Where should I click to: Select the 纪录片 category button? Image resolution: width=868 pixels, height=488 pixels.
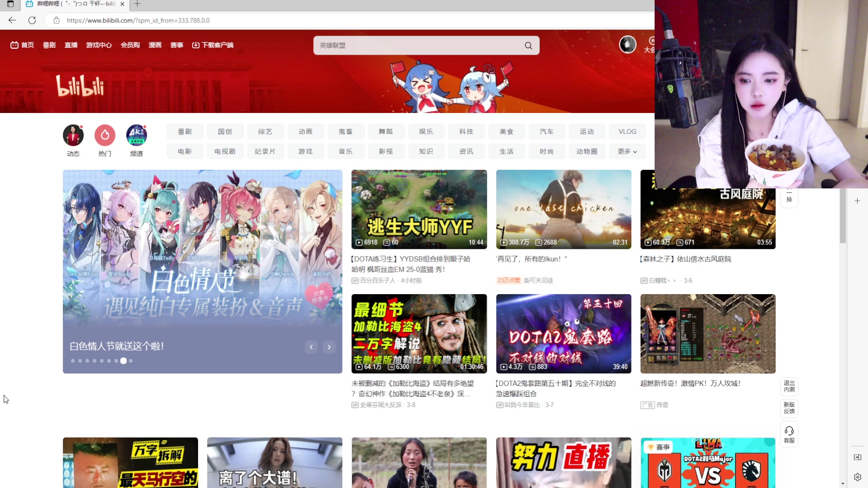click(265, 151)
